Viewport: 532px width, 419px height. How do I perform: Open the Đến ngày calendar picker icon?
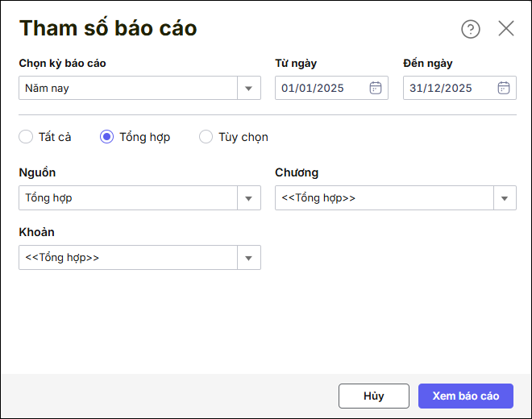coord(504,88)
